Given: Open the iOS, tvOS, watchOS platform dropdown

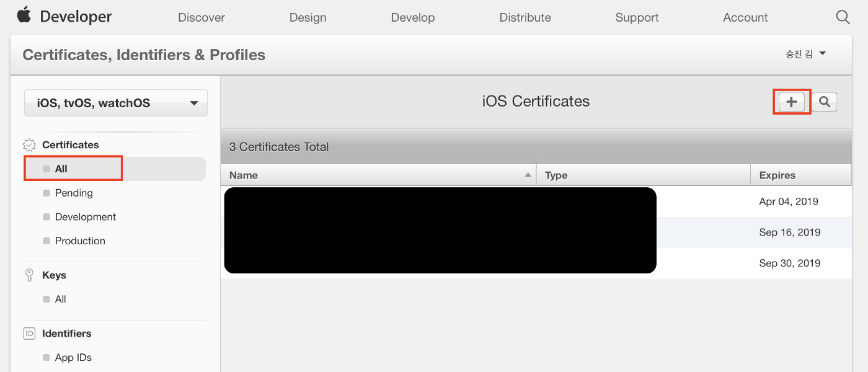Looking at the screenshot, I should [116, 103].
